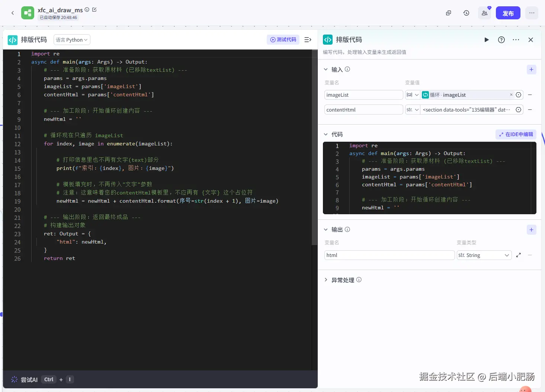Close the 排版代码 node panel
The width and height of the screenshot is (545, 392).
[x=531, y=40]
